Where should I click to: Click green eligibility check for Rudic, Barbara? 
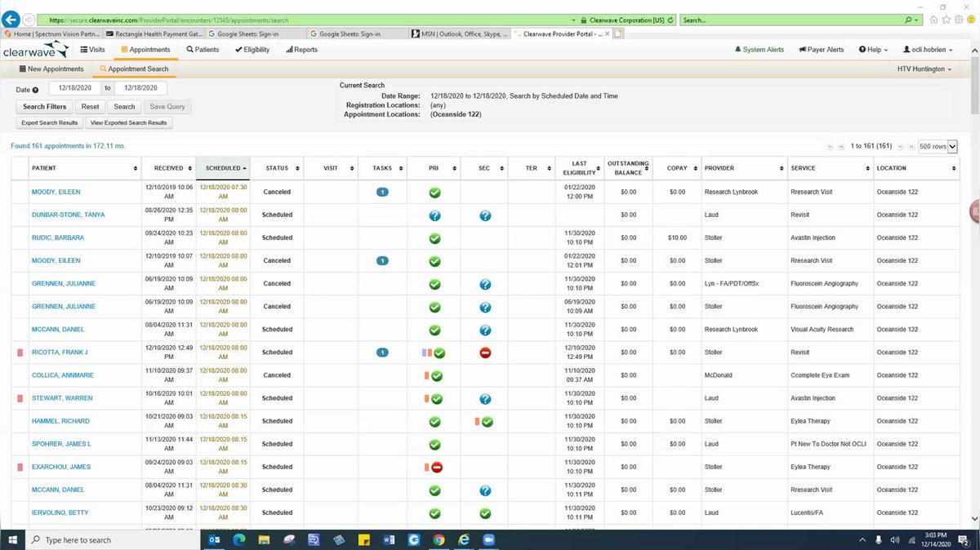[x=435, y=238]
